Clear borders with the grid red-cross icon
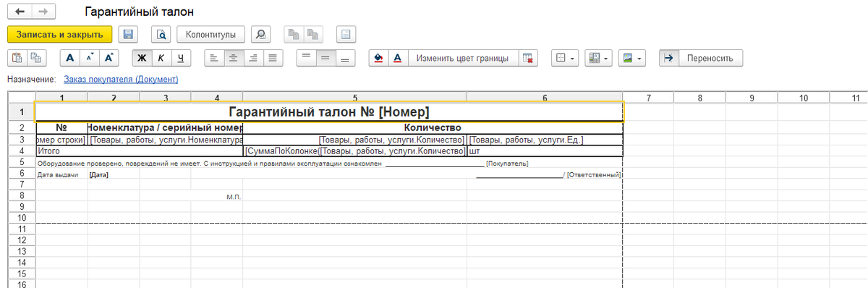 coord(528,58)
